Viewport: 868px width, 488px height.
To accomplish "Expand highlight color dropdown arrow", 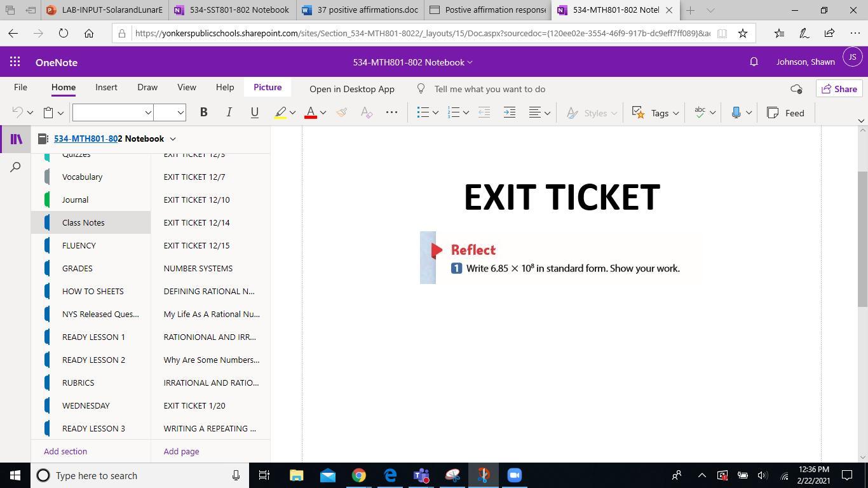I will click(292, 113).
